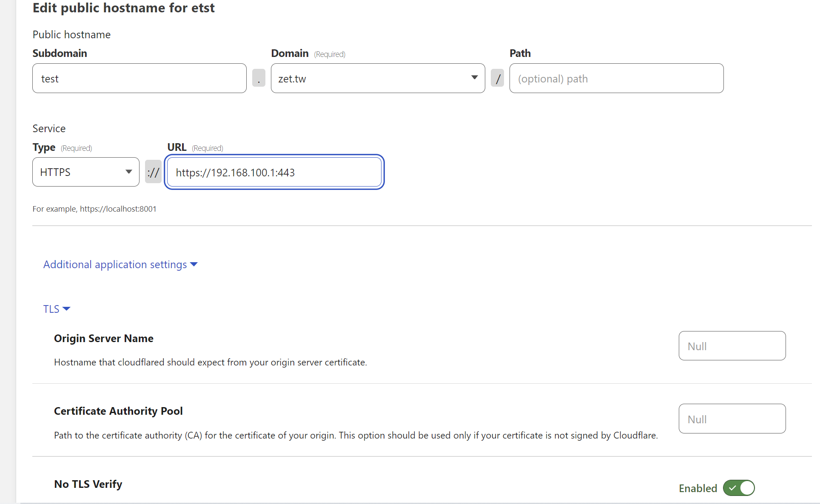Image resolution: width=820 pixels, height=504 pixels.
Task: Click the Domain dropdown arrow icon
Action: pos(474,77)
